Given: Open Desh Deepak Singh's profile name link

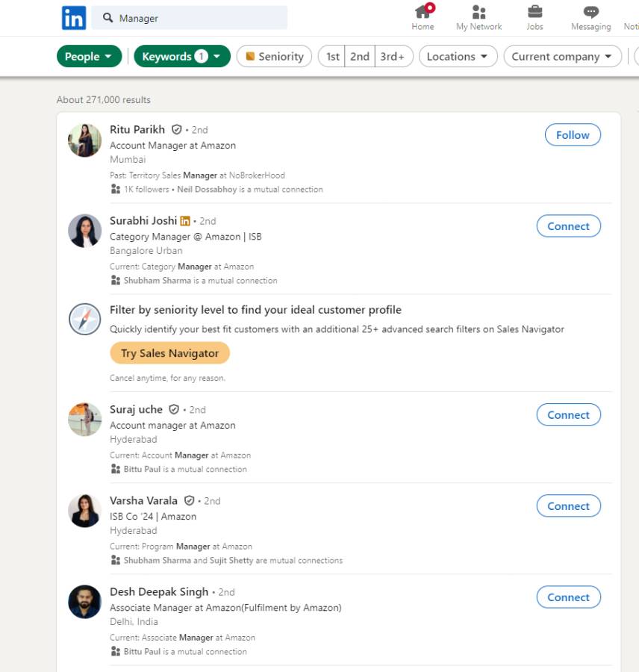Looking at the screenshot, I should tap(159, 592).
